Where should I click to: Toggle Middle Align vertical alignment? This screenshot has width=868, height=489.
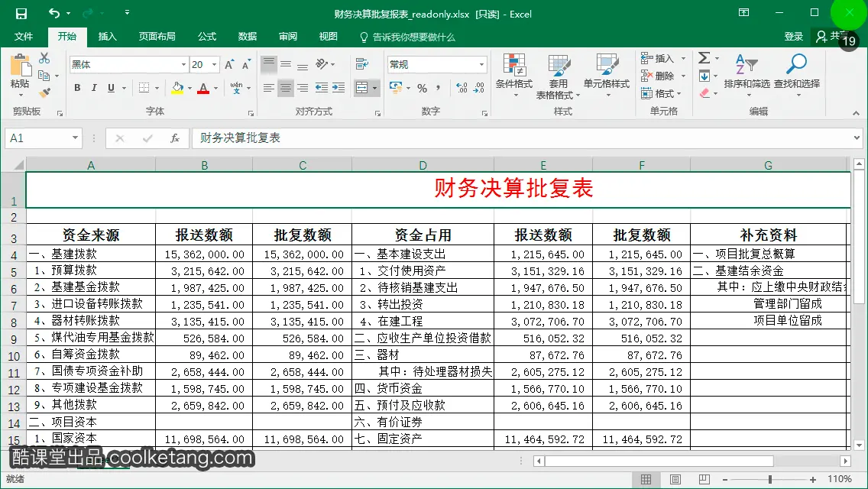[286, 65]
